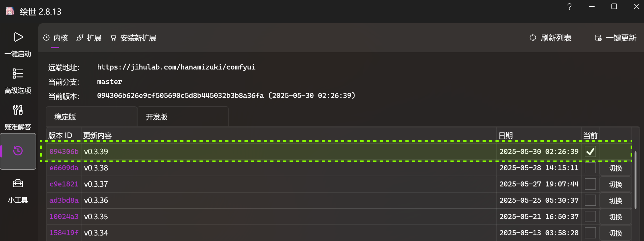The width and height of the screenshot is (644, 241).
Task: Open the 安装新扩展 tab
Action: 133,38
